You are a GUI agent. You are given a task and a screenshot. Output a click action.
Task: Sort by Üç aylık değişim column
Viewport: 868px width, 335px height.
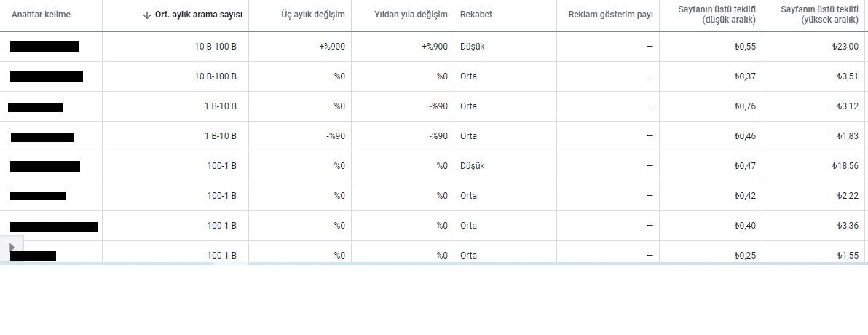pyautogui.click(x=313, y=15)
